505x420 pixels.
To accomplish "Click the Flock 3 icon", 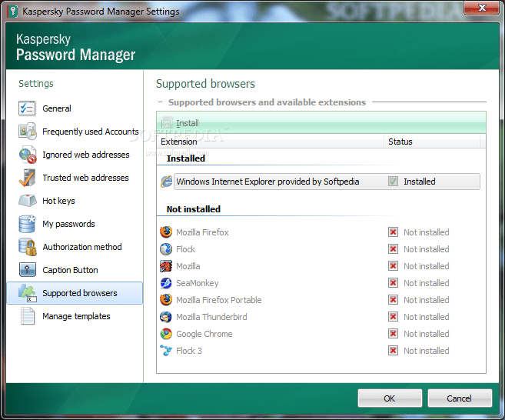I will (166, 351).
